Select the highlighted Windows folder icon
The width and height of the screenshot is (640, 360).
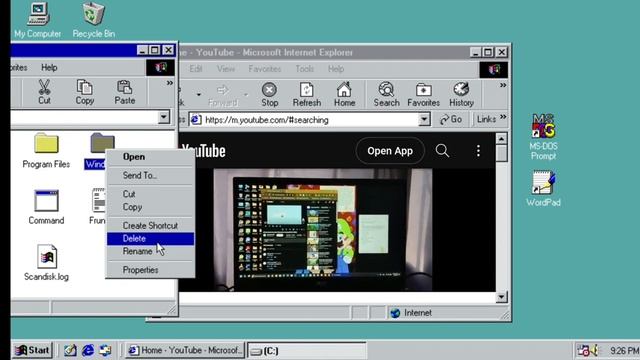[x=102, y=143]
